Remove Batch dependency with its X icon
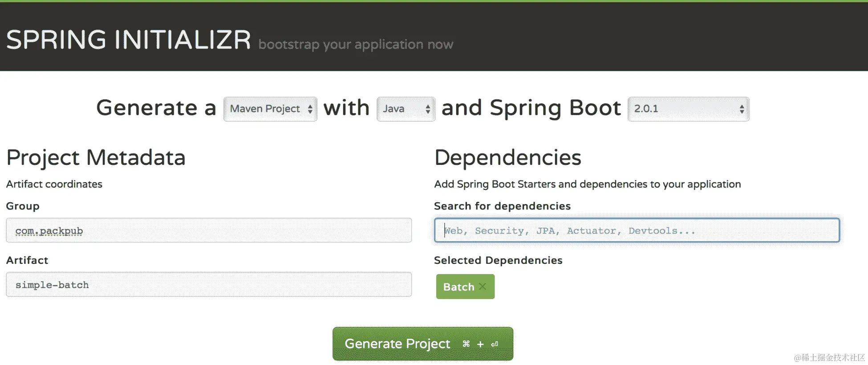The image size is (868, 365). click(x=483, y=287)
